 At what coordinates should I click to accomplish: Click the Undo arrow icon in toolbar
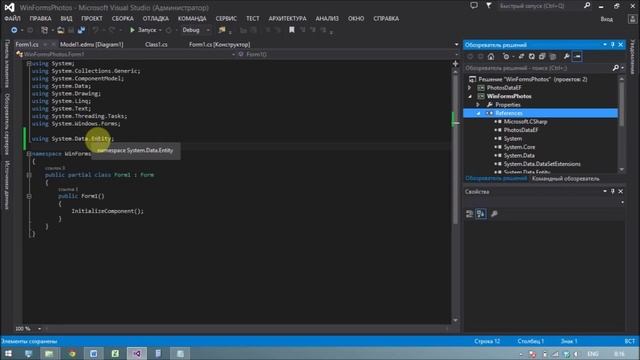[x=95, y=30]
